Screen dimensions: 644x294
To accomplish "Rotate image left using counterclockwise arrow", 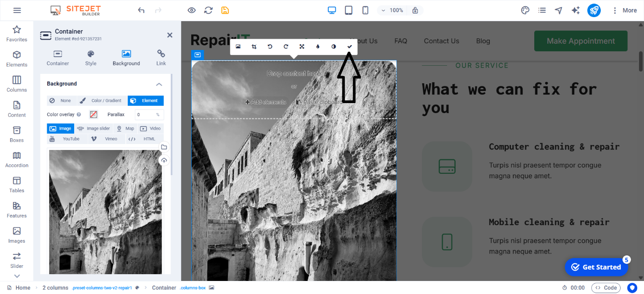I will coord(270,47).
